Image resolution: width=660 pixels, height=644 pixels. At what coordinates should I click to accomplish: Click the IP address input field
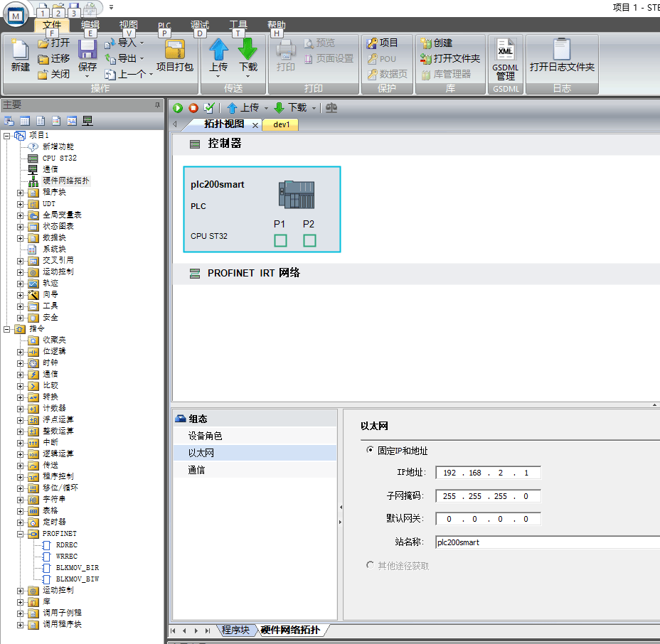tap(488, 473)
